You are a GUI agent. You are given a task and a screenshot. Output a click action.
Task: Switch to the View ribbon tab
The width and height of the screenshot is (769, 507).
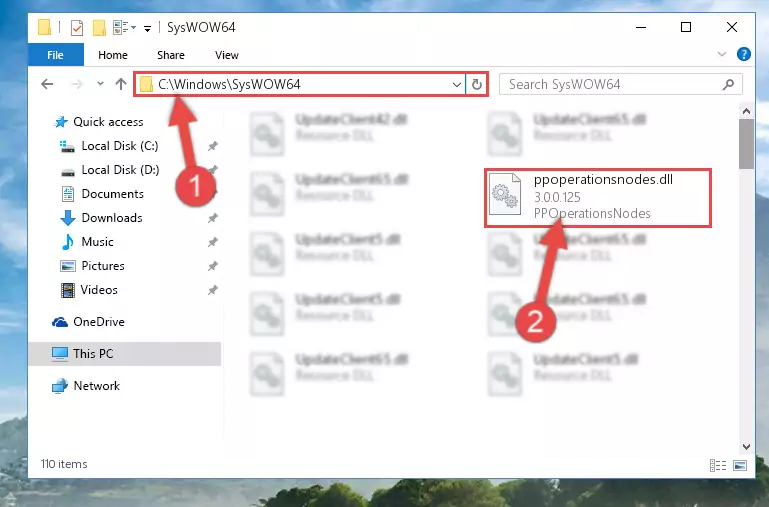(x=227, y=55)
